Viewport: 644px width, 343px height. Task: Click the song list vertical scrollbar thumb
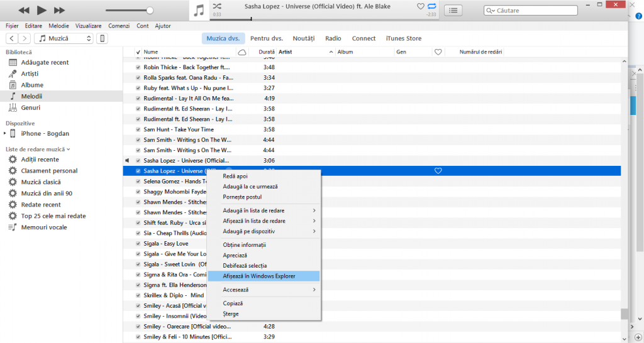(625, 314)
